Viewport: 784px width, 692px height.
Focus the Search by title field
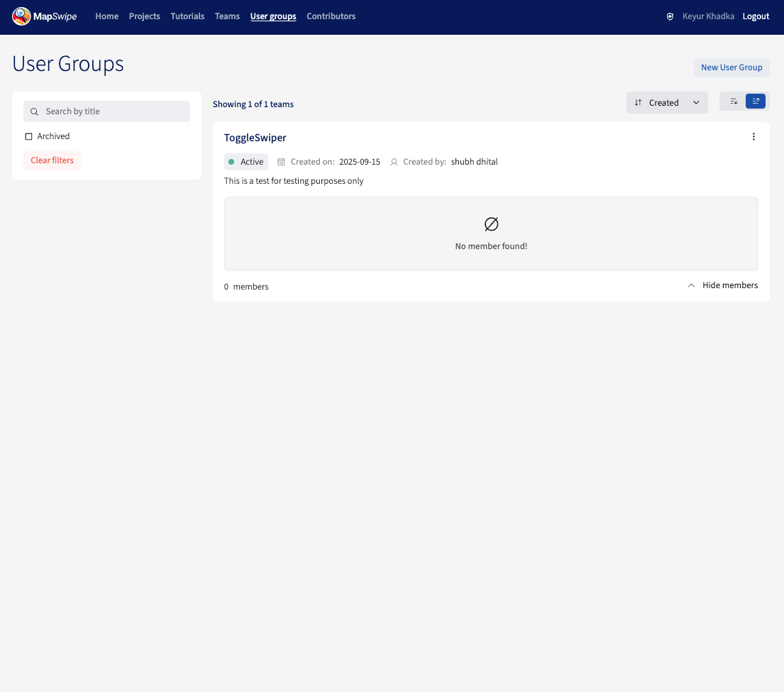(114, 111)
